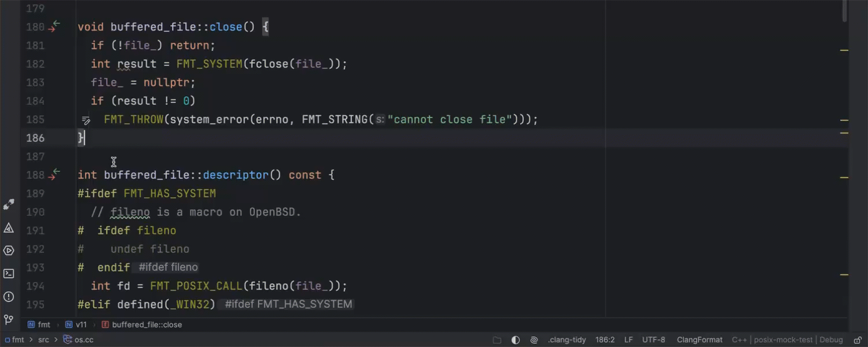Viewport: 868px width, 347px height.
Task: Open the ClangFormat settings popup
Action: [699, 340]
